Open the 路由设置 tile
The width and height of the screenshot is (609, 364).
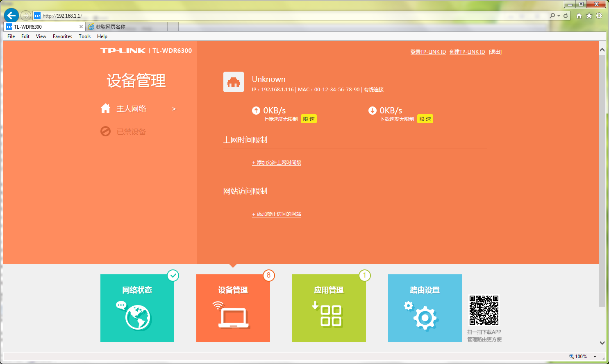tap(425, 308)
